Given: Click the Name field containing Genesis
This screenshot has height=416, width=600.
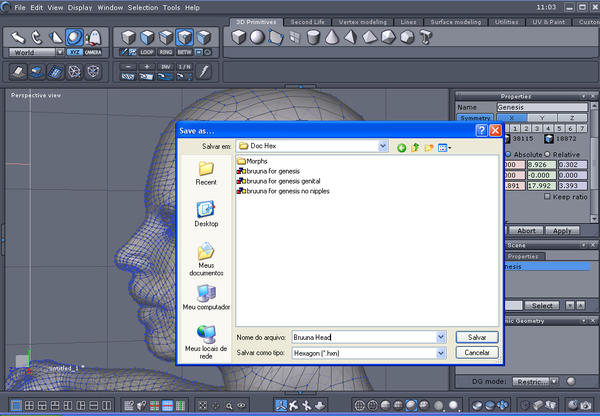Looking at the screenshot, I should point(542,107).
